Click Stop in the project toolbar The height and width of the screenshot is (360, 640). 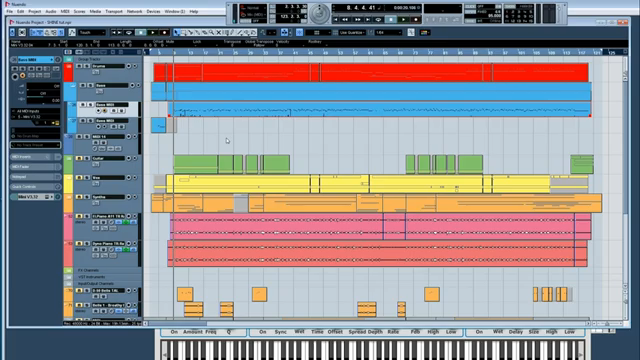pyautogui.click(x=141, y=33)
